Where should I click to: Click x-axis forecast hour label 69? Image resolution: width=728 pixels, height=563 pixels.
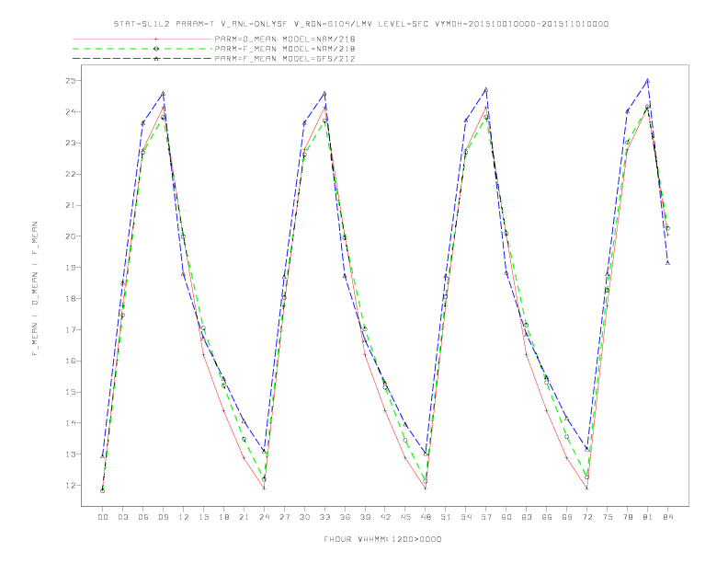(567, 517)
